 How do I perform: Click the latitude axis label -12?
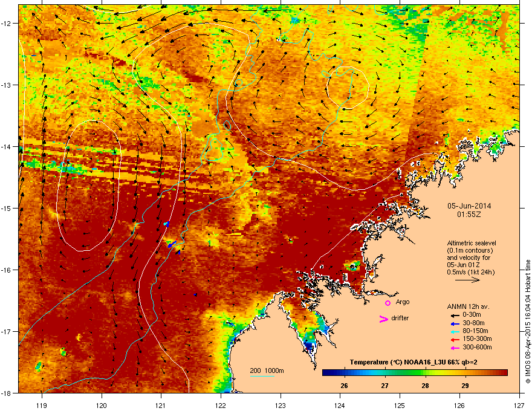click(x=7, y=24)
